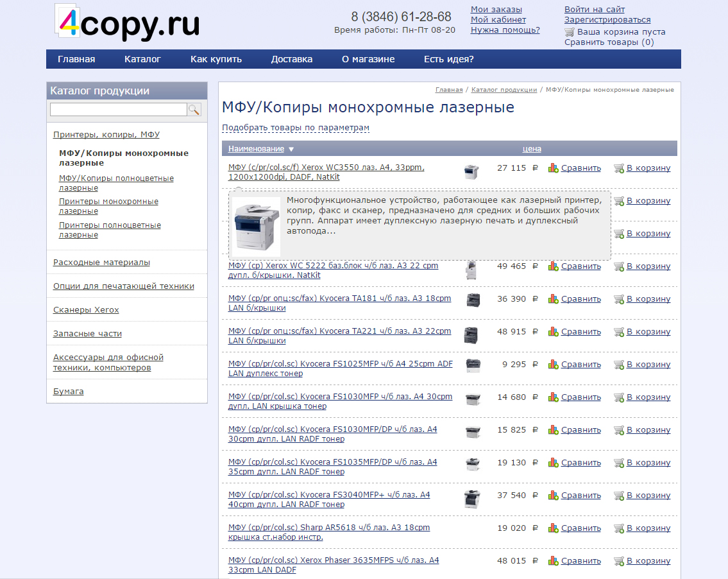Open 'Сканеры Xerox' category
Screen dimensions: 728x579
click(x=86, y=309)
